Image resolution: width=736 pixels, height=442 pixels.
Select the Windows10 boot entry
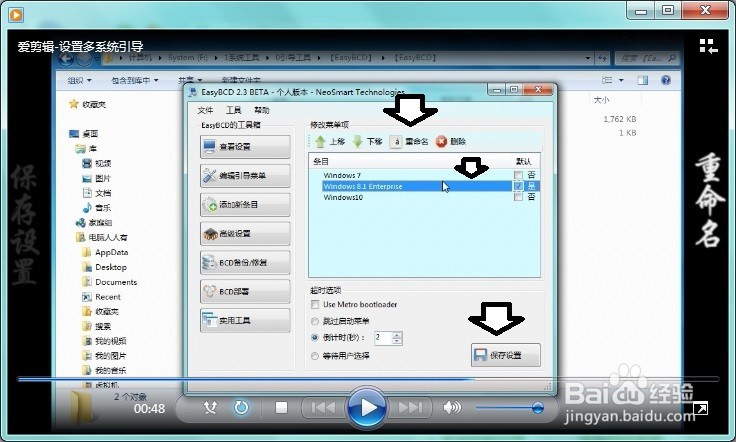click(343, 198)
